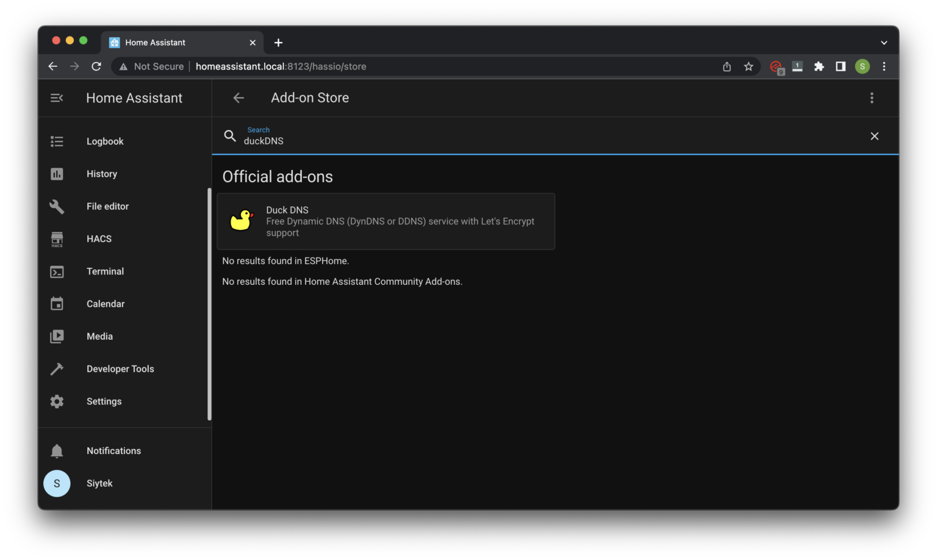Open the Duck DNS add-on card
This screenshot has height=560, width=937.
(x=386, y=221)
